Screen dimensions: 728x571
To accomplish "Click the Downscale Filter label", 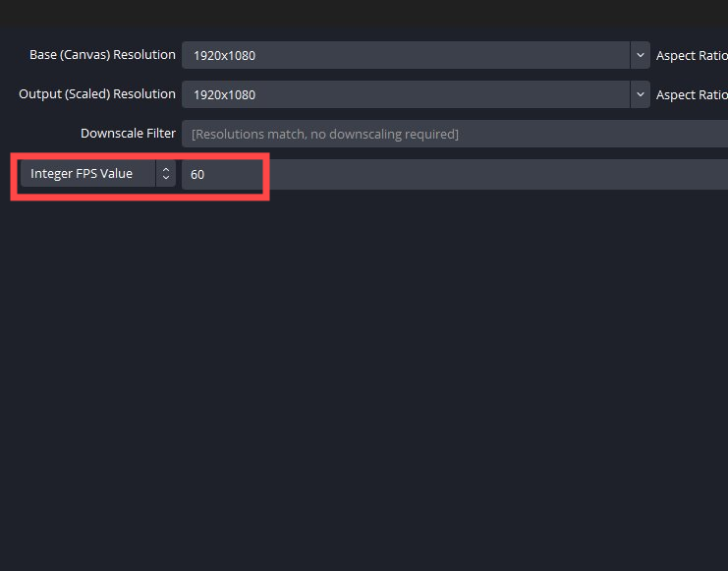I will [x=128, y=134].
